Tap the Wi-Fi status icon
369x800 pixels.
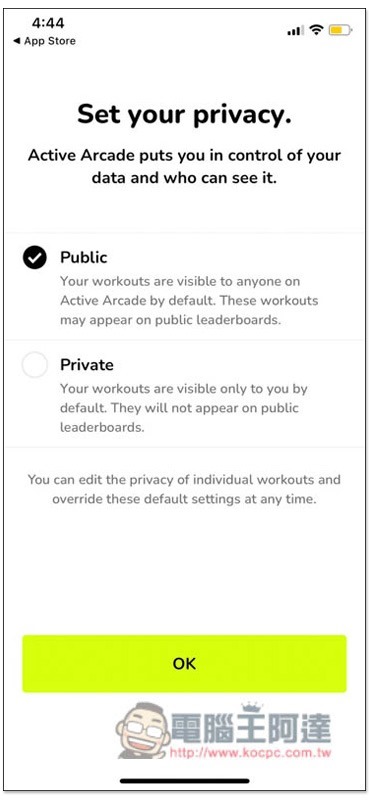pos(316,30)
